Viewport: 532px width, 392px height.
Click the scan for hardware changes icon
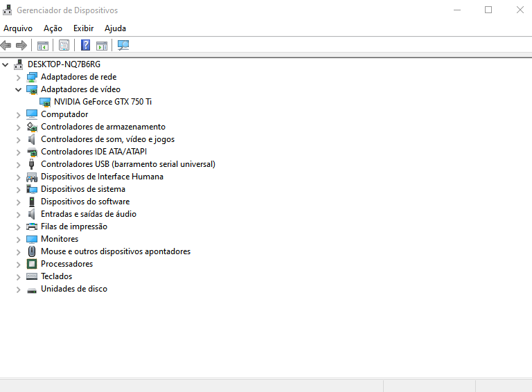click(123, 45)
